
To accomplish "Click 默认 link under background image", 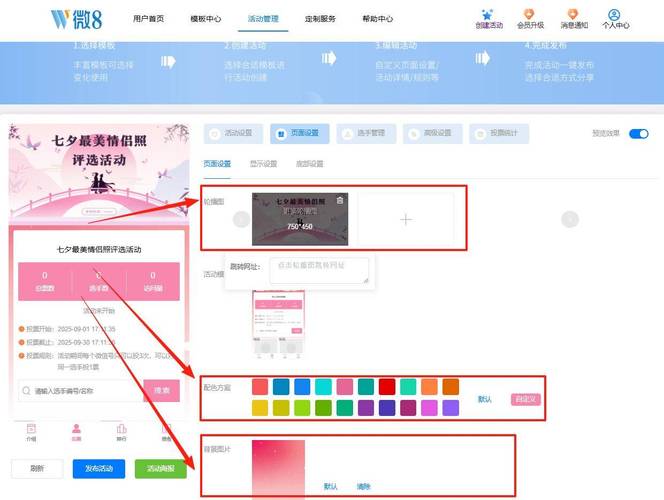I will pos(330,486).
